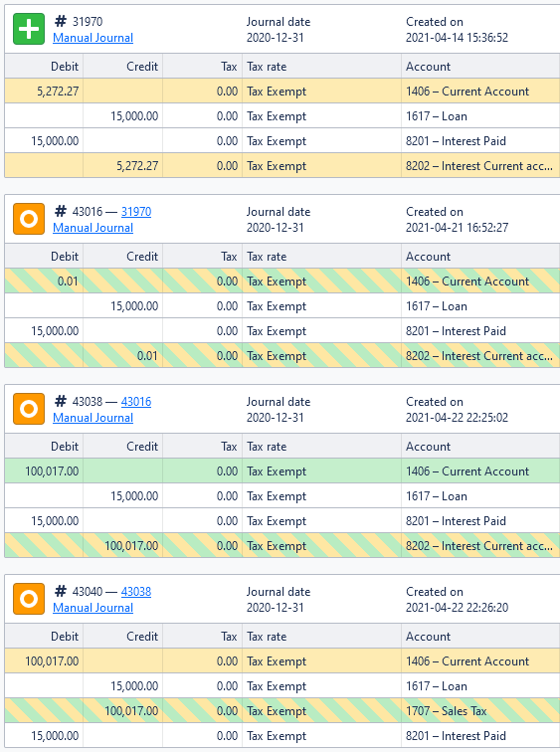Click the Tax rate column header in journal 43038
Screen dimensions: 560x752
321,446
